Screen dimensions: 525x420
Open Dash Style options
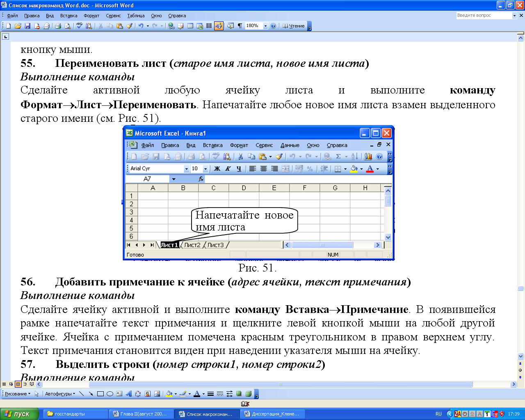point(220,394)
